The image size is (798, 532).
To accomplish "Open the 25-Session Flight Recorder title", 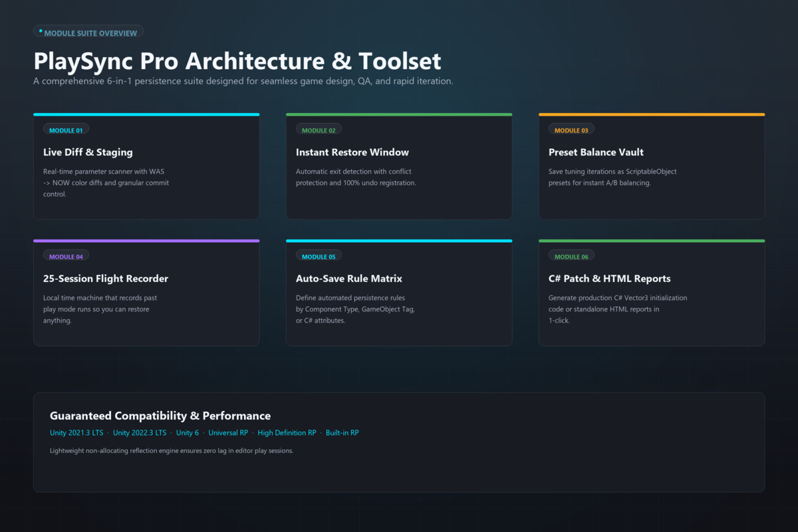I will (106, 279).
